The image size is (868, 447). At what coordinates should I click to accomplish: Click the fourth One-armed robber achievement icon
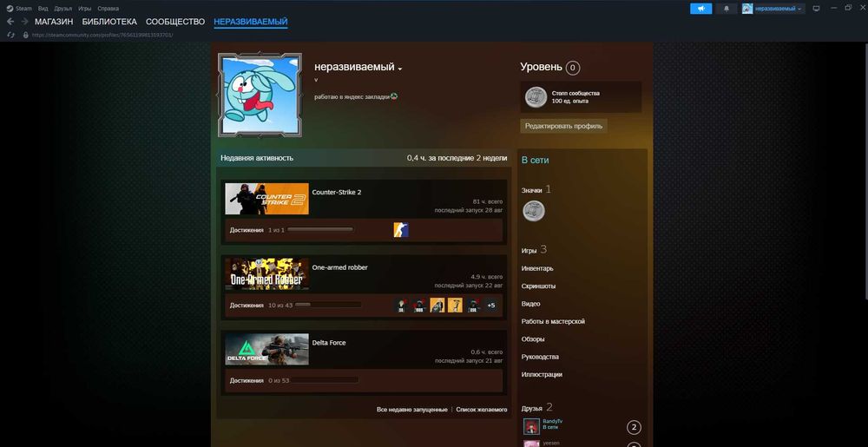pyautogui.click(x=455, y=306)
